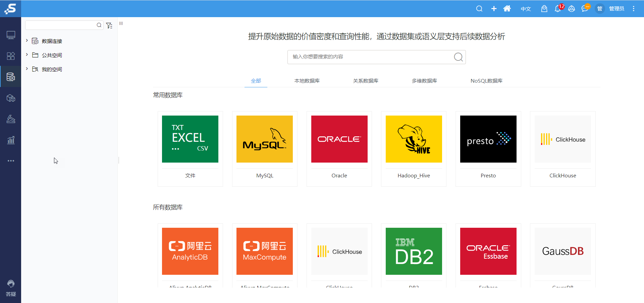
Task: Choose the 阿里云 AnalyticDB card
Action: 190,255
